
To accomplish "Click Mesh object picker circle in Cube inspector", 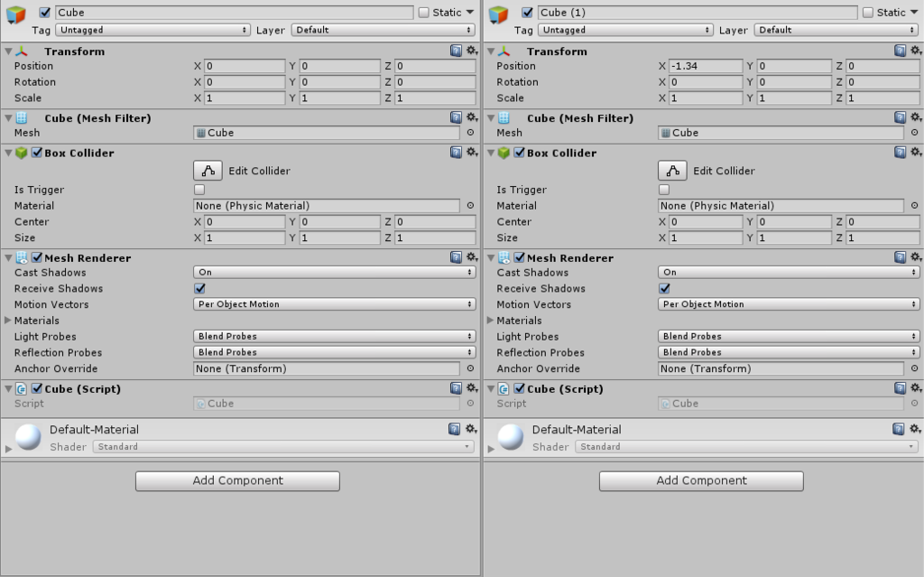I will pyautogui.click(x=470, y=133).
